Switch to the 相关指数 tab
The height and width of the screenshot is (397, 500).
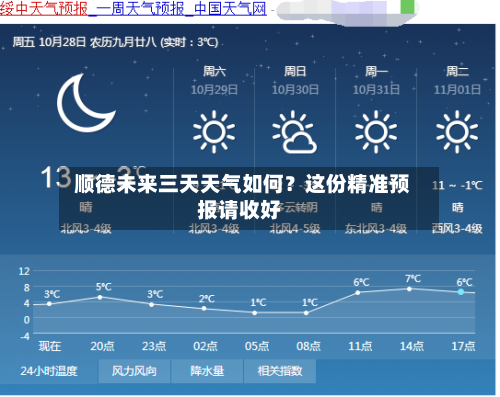[x=280, y=371]
